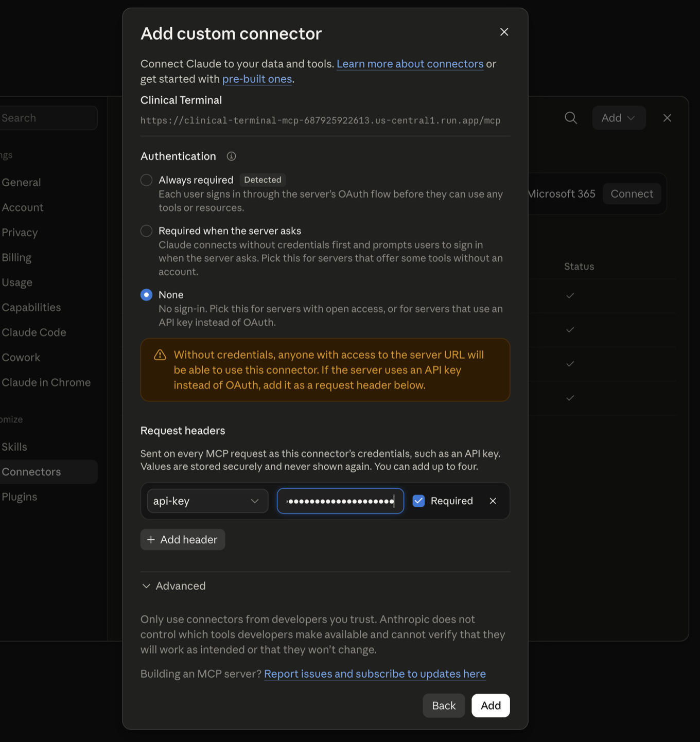Screen dimensions: 700x742
Task: Click the Request headers heading
Action: pyautogui.click(x=183, y=431)
